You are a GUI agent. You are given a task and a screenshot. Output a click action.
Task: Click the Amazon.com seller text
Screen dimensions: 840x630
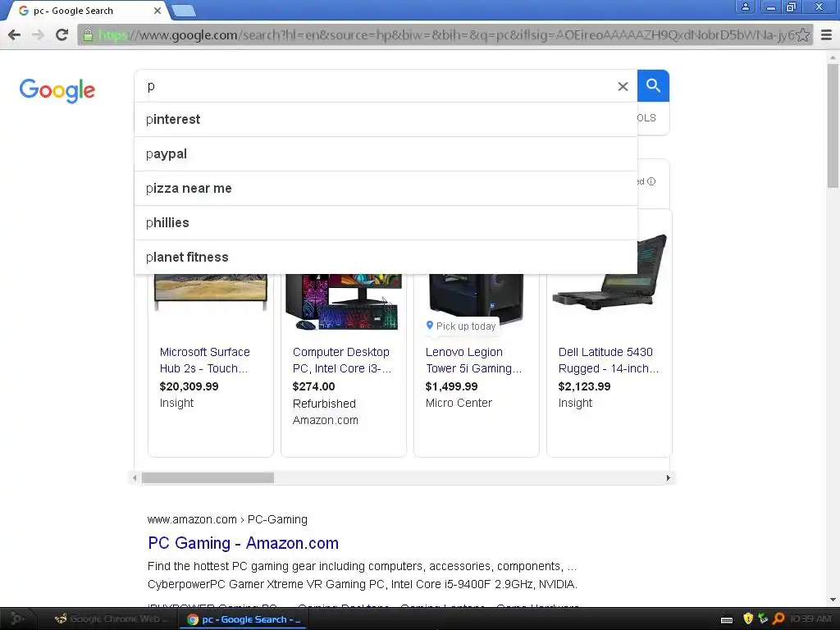(x=325, y=421)
